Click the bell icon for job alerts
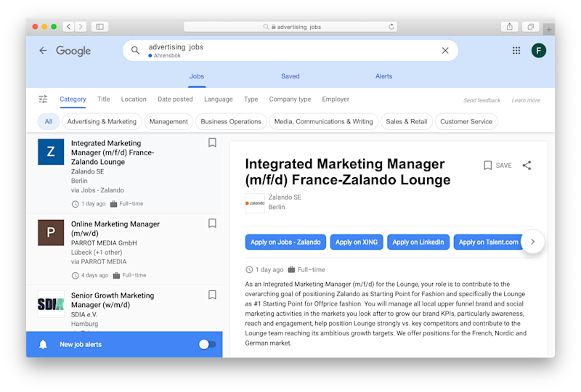581x392 pixels. (43, 345)
